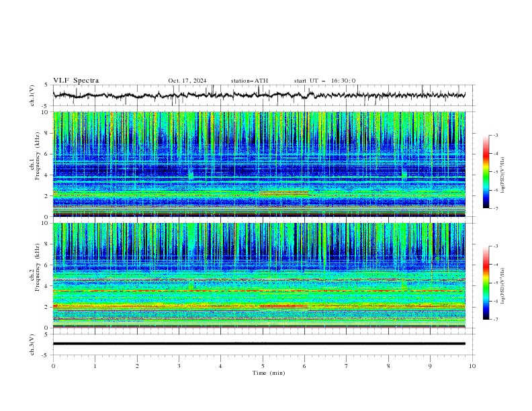Click time axis tick label '8'

(x=388, y=366)
